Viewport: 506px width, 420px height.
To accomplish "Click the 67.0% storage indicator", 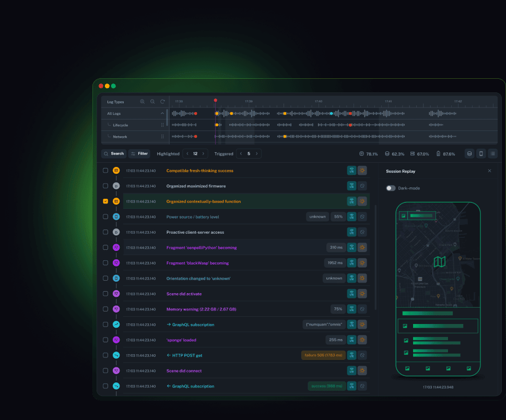I will [419, 154].
